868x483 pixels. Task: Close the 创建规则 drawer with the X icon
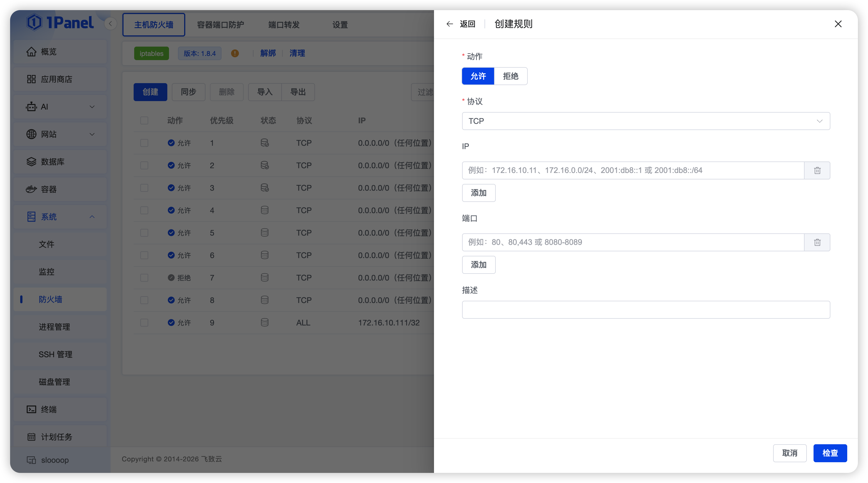pos(838,24)
